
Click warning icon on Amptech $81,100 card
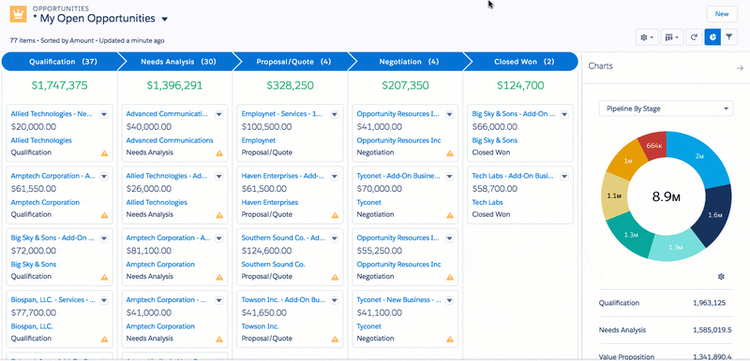tap(220, 277)
